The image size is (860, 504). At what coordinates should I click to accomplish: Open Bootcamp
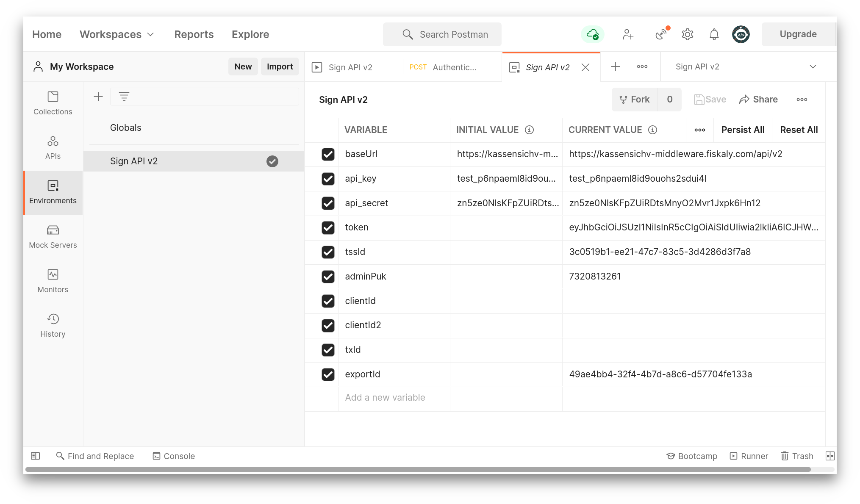point(692,456)
